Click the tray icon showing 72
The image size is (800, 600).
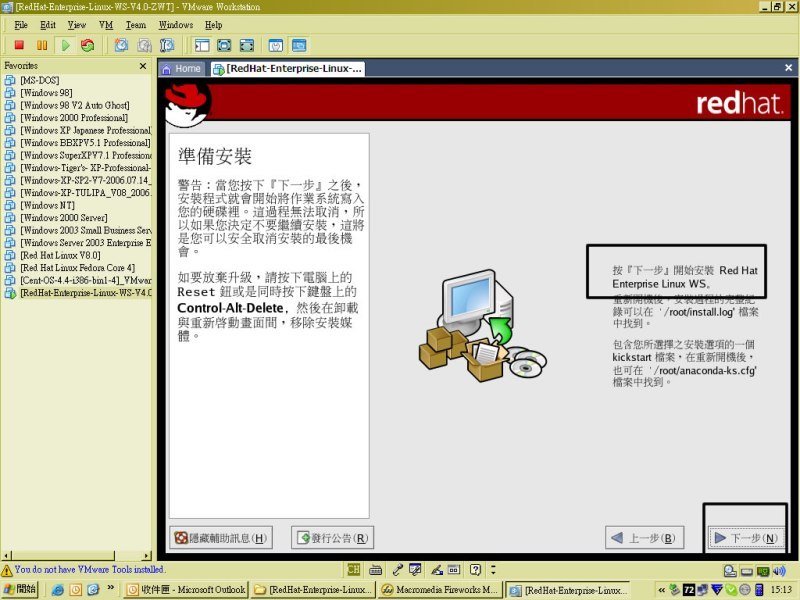click(x=689, y=590)
